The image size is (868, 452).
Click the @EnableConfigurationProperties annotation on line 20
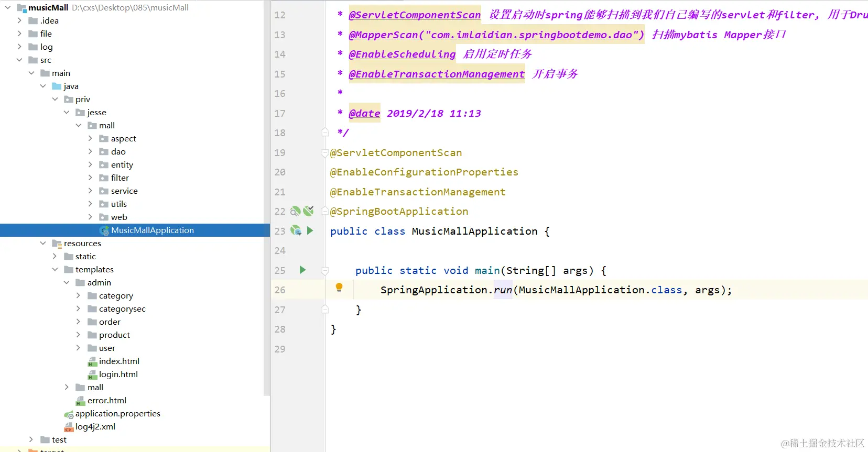pyautogui.click(x=424, y=172)
